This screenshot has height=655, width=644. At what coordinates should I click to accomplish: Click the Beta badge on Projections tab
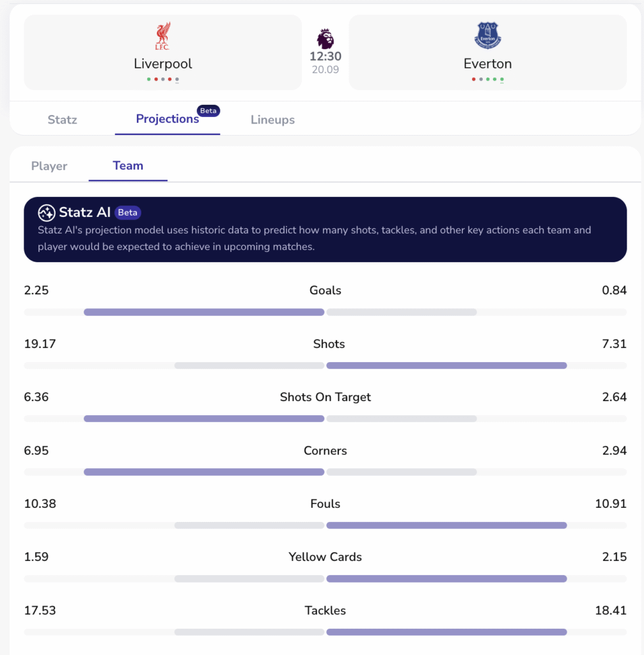pyautogui.click(x=208, y=111)
